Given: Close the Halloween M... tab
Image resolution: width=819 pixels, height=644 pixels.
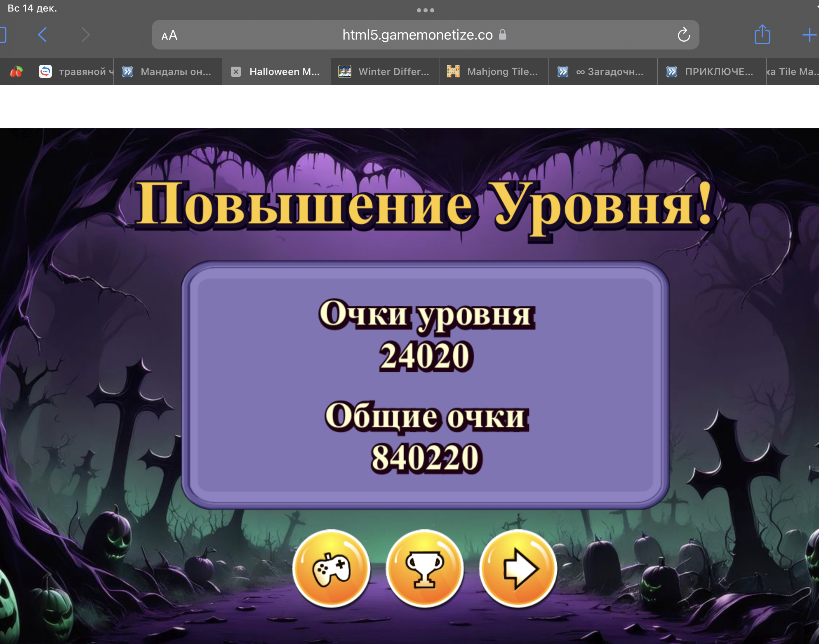Looking at the screenshot, I should click(x=236, y=72).
